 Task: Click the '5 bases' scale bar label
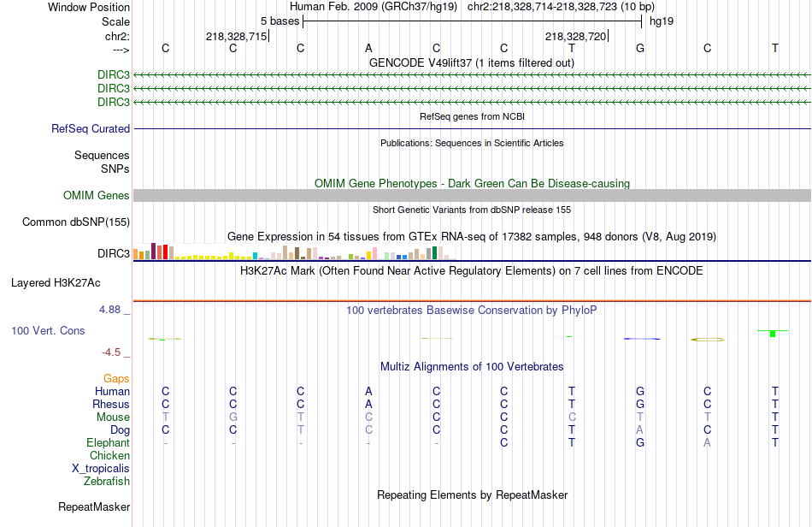(x=279, y=21)
